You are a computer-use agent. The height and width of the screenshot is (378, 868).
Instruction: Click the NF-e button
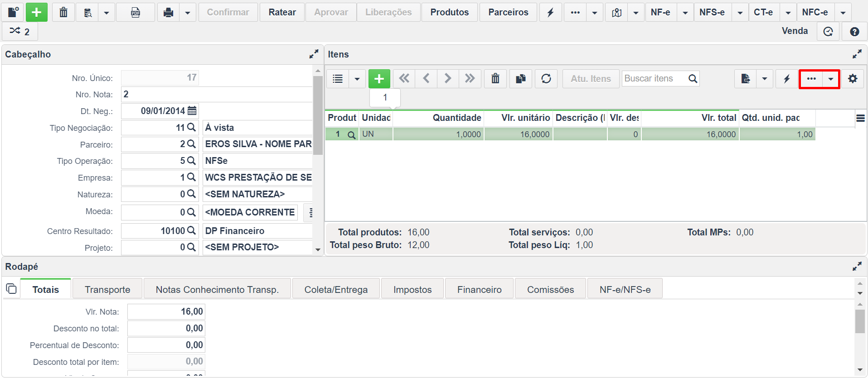(660, 12)
